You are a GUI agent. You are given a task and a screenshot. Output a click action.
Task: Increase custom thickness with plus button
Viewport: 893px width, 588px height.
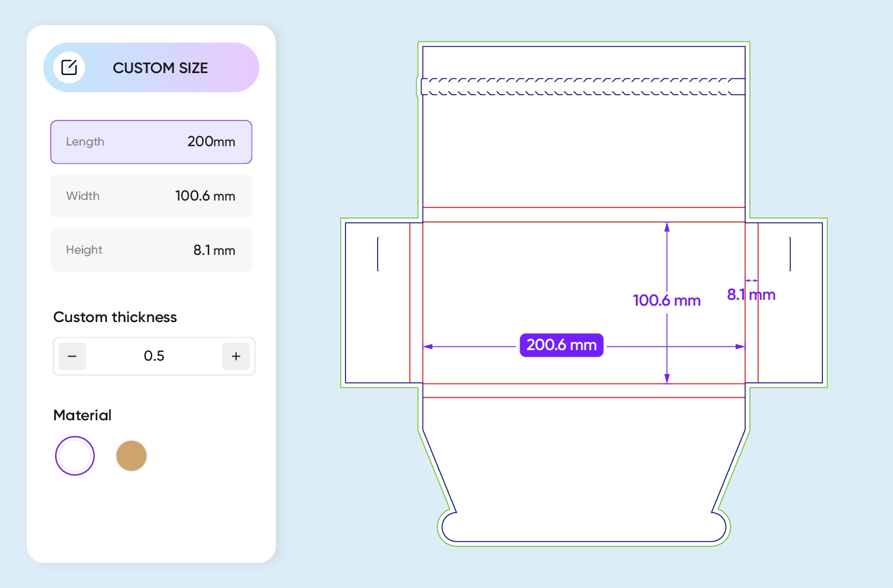236,357
